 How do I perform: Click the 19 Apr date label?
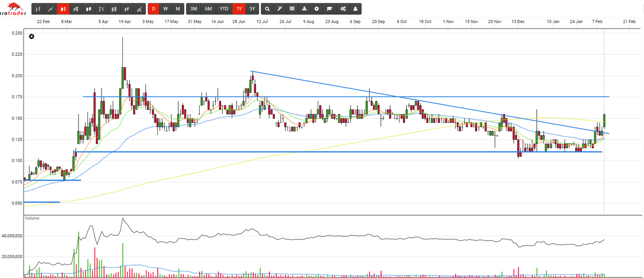(x=125, y=21)
